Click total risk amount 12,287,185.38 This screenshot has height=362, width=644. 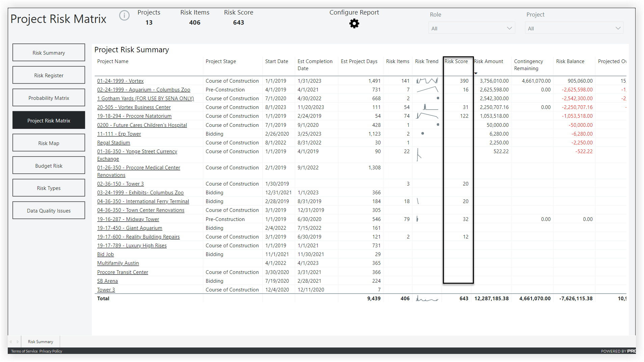click(x=491, y=299)
